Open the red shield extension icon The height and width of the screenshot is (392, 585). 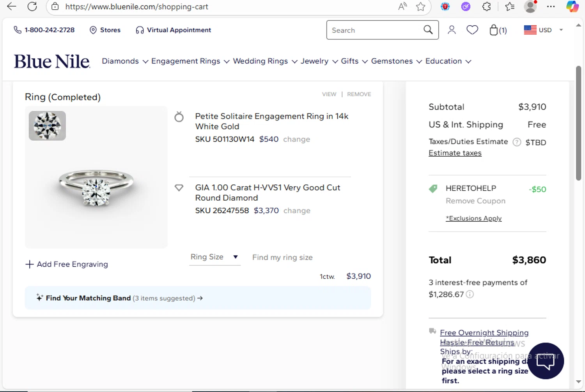445,6
